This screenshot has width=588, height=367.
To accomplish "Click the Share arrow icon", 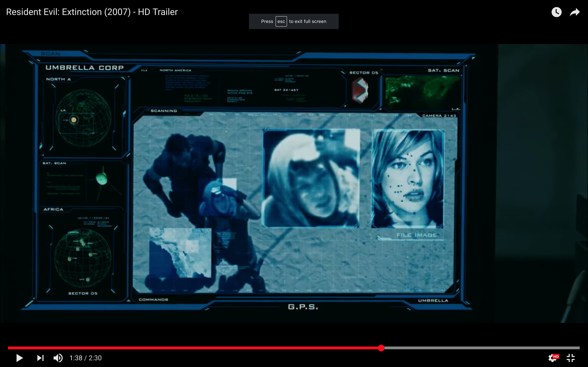I will point(575,12).
